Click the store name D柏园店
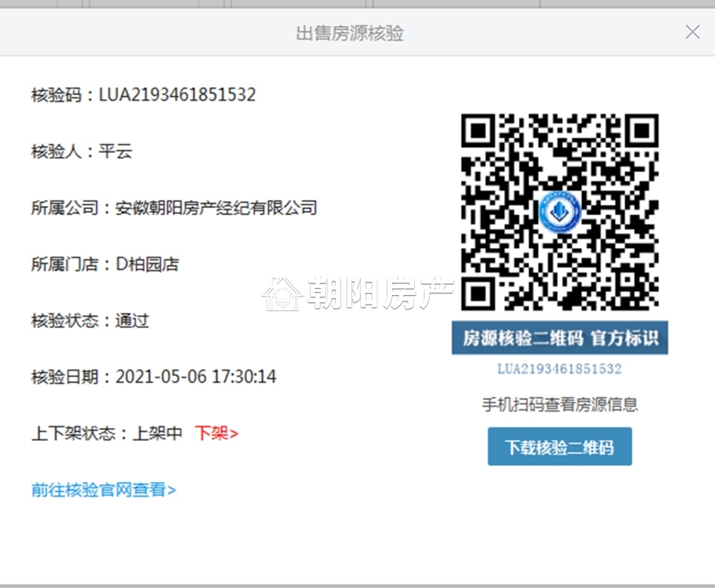Image resolution: width=715 pixels, height=588 pixels. [147, 264]
